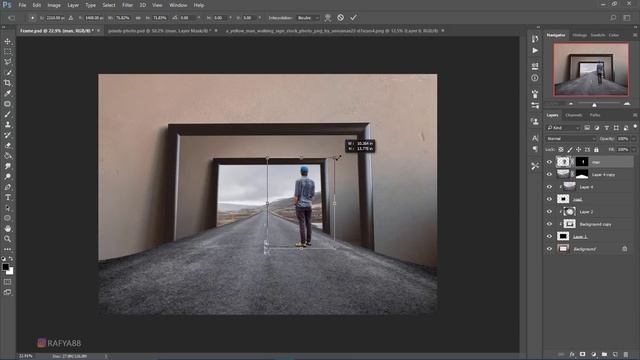Click the Edit Toolbar three-dots icon
Image resolution: width=640 pixels, height=360 pixels.
tap(7, 249)
